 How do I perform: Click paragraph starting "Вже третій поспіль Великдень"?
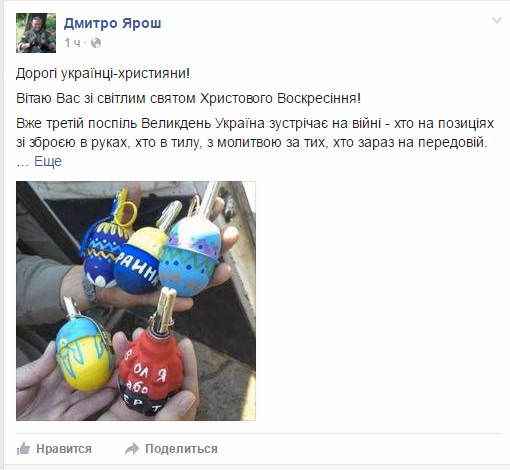point(255,133)
